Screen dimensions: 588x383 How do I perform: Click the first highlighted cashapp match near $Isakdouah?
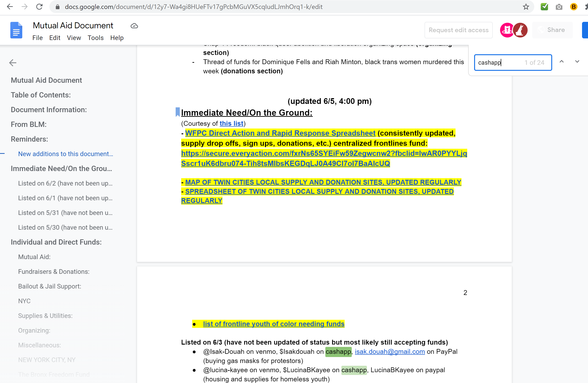pos(338,352)
